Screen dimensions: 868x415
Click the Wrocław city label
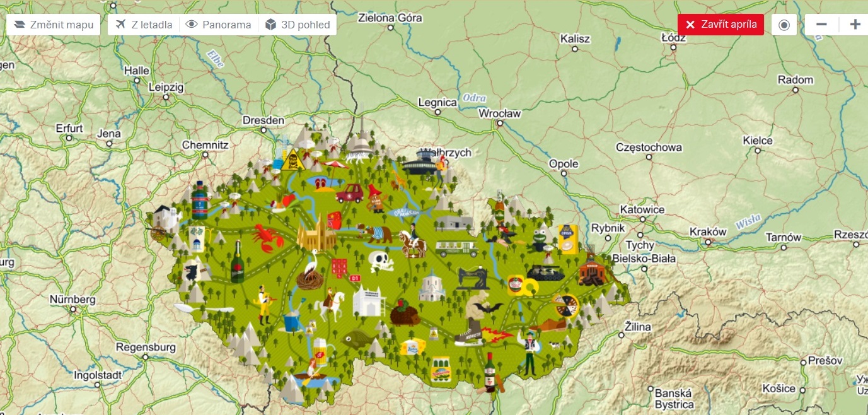(x=500, y=114)
